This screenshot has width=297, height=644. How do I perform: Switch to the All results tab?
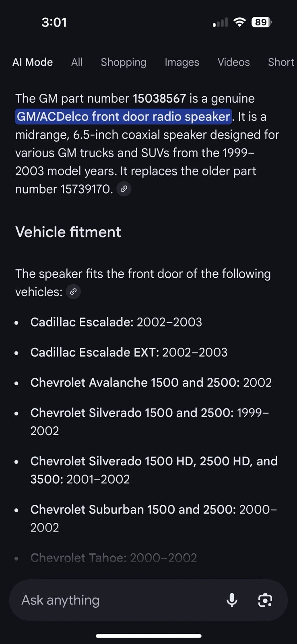(77, 62)
